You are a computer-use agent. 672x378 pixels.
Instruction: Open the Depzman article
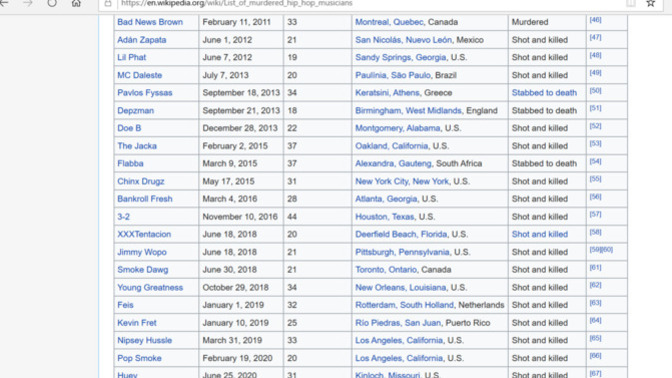point(135,111)
